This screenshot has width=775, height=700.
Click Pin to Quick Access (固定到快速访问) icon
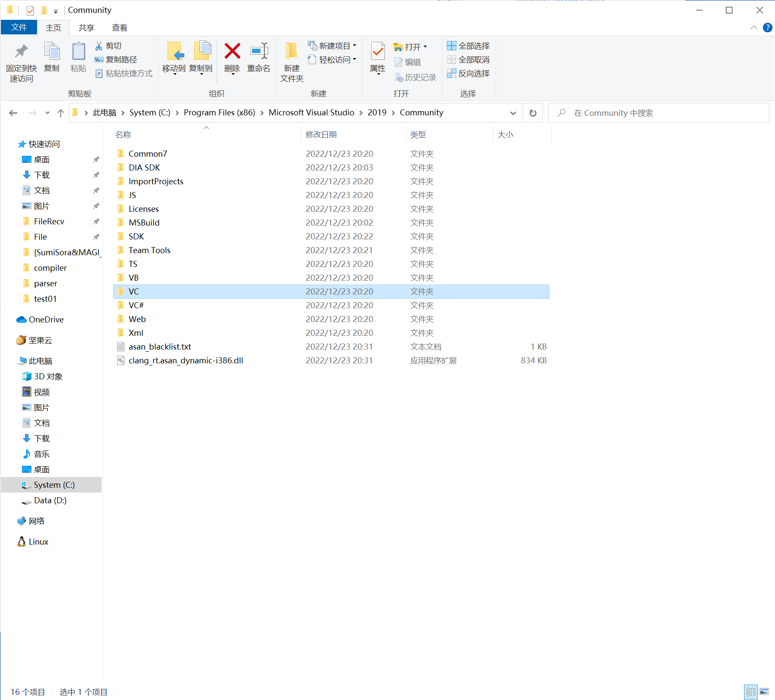click(x=21, y=52)
